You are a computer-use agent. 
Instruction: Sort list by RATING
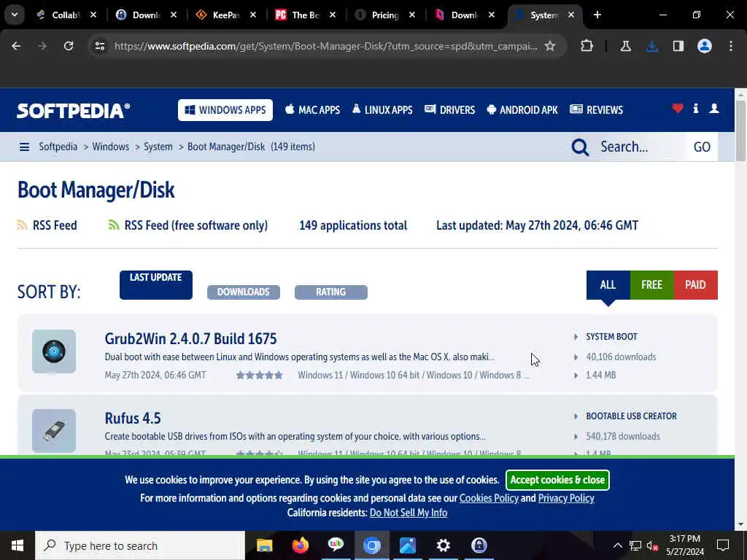[331, 292]
